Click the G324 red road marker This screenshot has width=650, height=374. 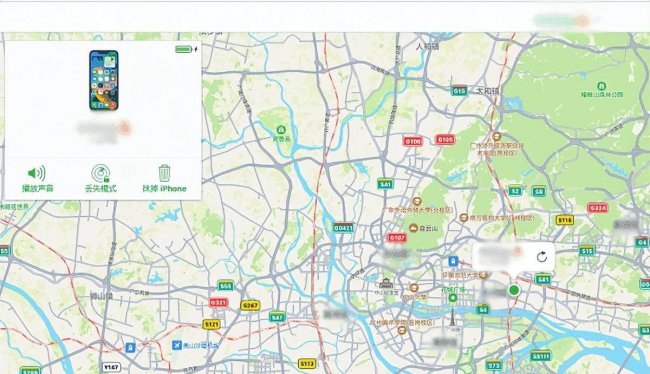pos(598,208)
